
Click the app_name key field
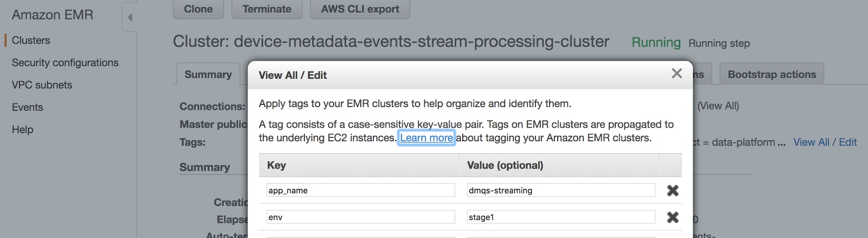[360, 190]
